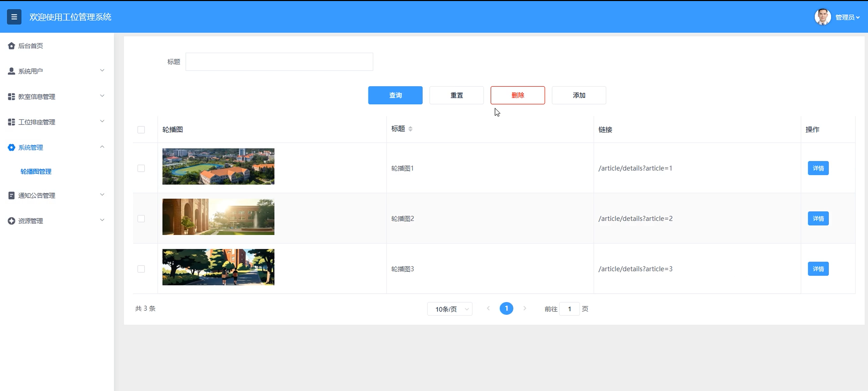Click the hamburger menu toggle icon
This screenshot has width=868, height=391.
(x=14, y=17)
